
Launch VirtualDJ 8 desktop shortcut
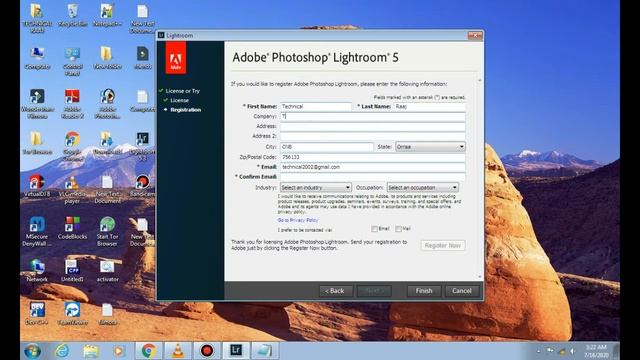[x=37, y=185]
